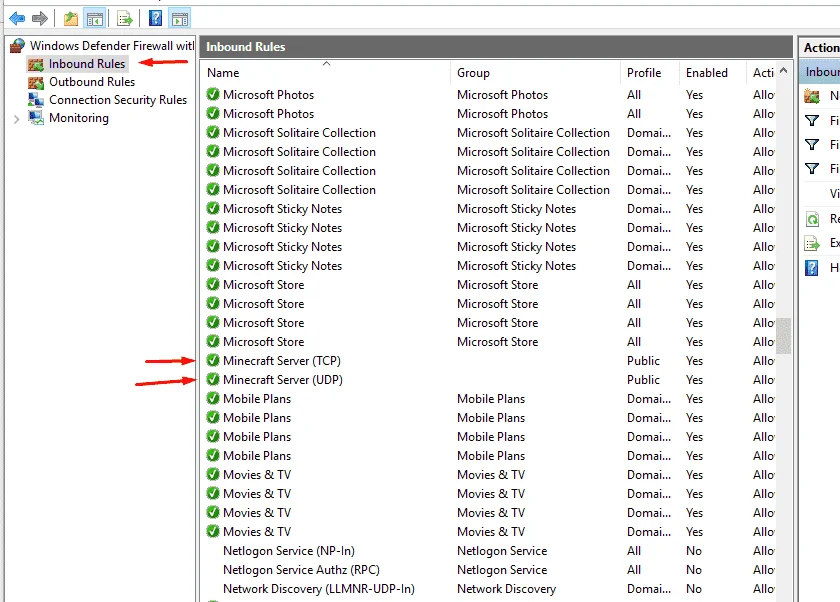Sort by the Group column header
The width and height of the screenshot is (840, 602).
click(x=473, y=73)
